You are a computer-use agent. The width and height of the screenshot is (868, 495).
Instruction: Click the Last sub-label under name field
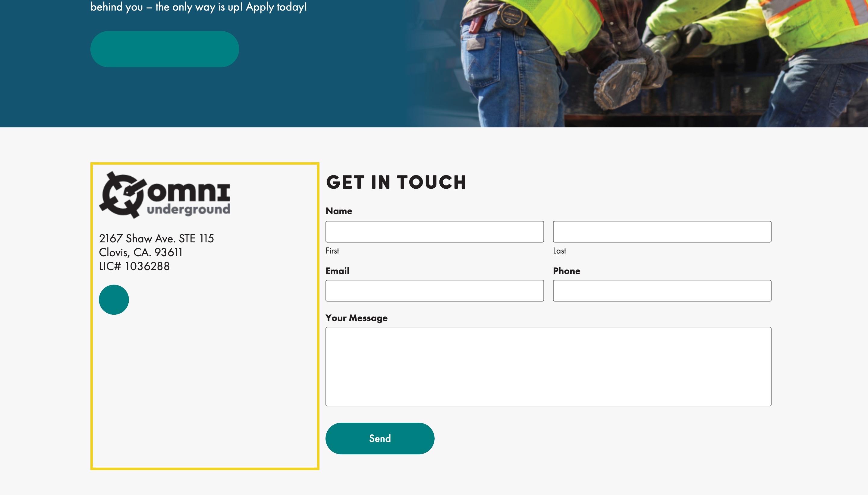pyautogui.click(x=559, y=251)
